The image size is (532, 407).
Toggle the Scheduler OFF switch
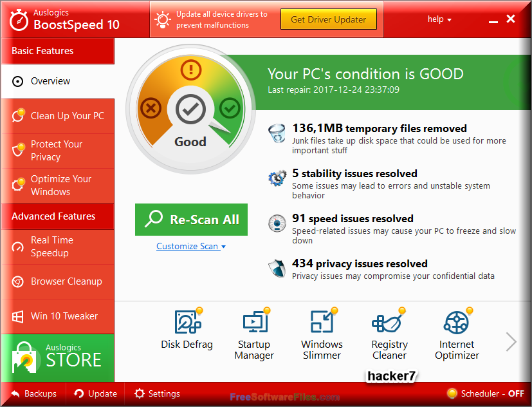coord(516,393)
